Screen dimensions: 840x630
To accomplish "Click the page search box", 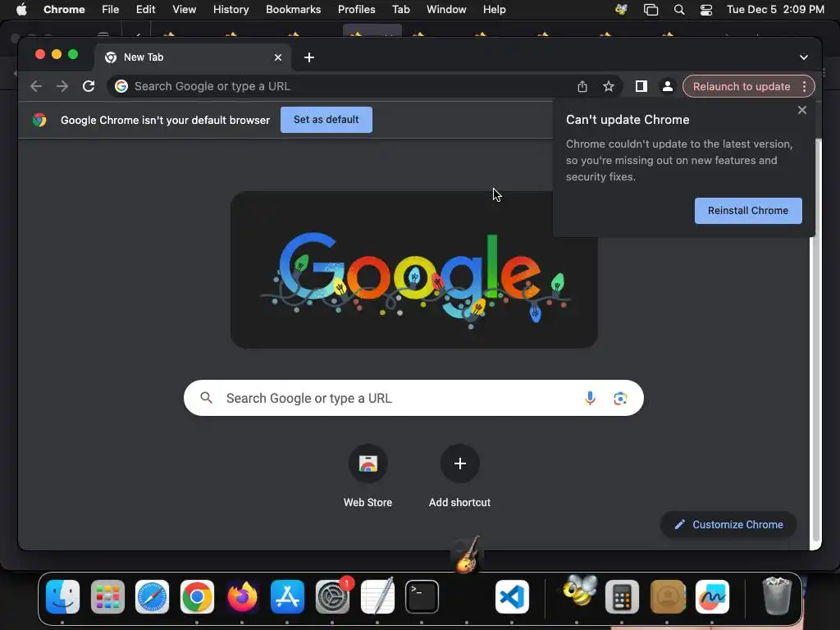I will [413, 398].
